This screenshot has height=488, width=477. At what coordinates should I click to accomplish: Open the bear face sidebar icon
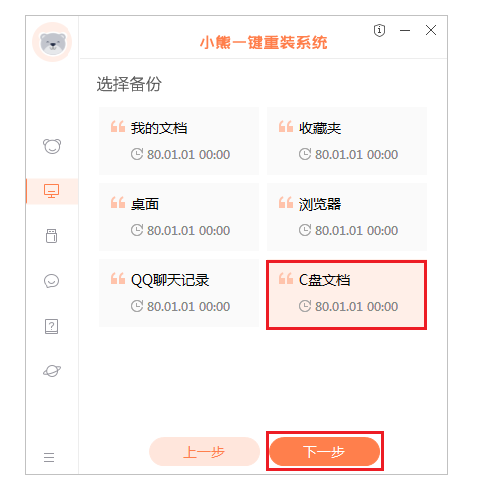[x=52, y=146]
